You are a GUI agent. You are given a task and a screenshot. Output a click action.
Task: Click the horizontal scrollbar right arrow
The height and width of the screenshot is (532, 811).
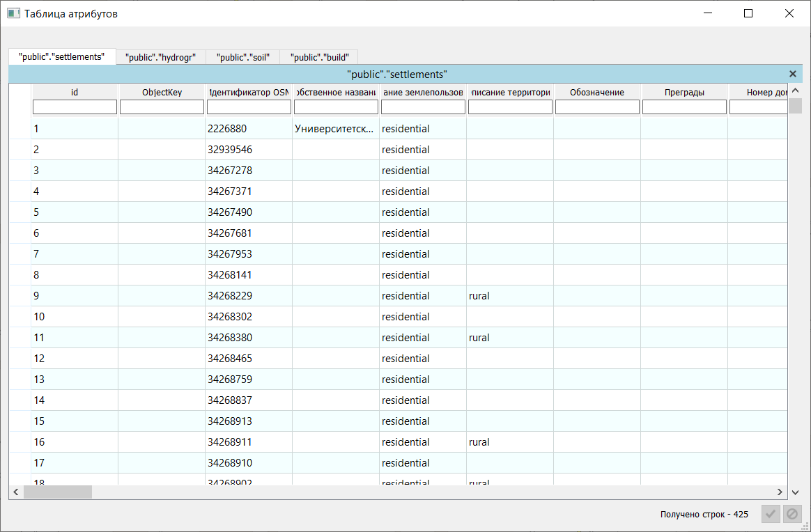coord(781,492)
